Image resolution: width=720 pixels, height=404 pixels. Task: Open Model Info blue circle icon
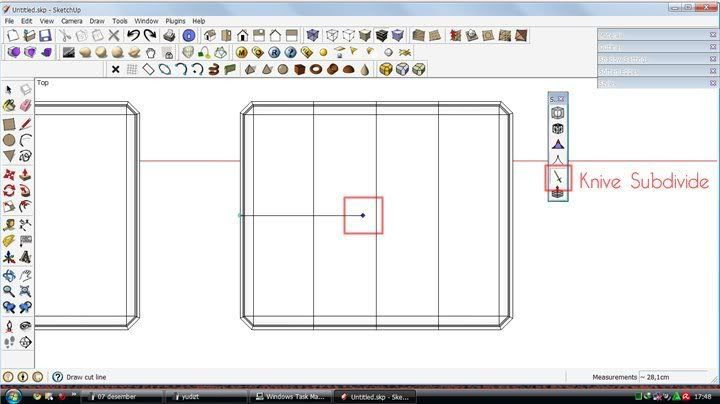pos(189,35)
